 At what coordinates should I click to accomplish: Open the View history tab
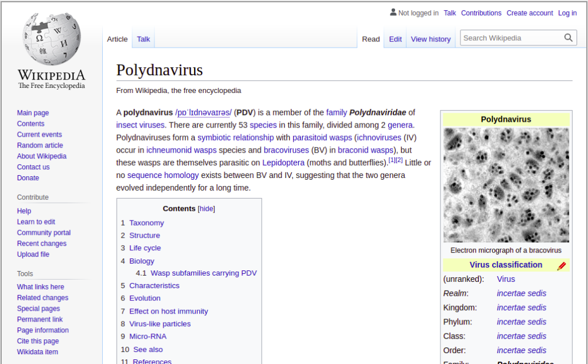[x=431, y=39]
